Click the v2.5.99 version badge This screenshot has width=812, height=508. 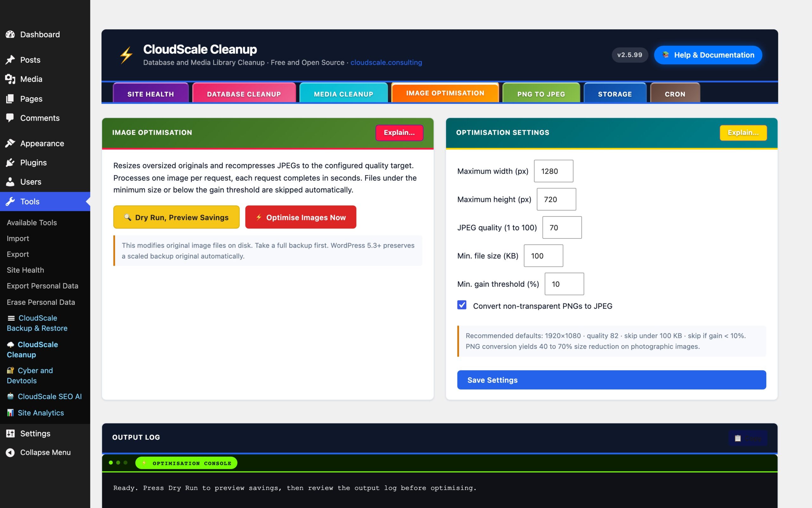coord(630,55)
